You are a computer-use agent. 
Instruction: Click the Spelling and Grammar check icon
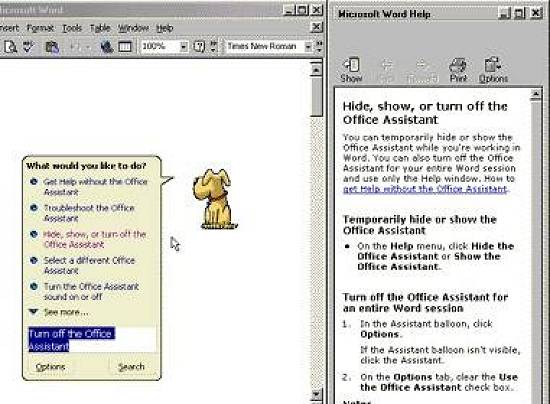28,47
